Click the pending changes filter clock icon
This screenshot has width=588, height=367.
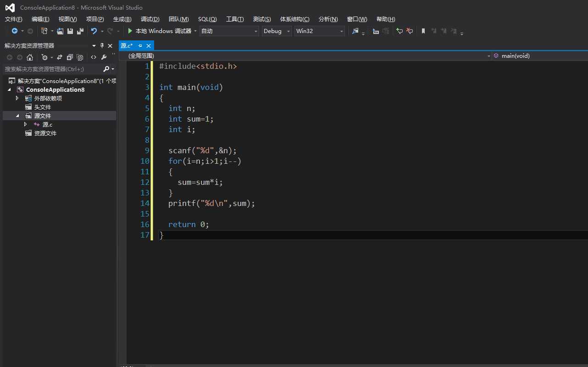pos(44,57)
